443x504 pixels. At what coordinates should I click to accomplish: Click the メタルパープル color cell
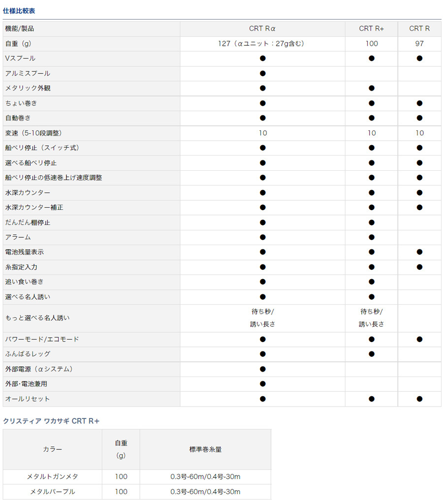52,492
